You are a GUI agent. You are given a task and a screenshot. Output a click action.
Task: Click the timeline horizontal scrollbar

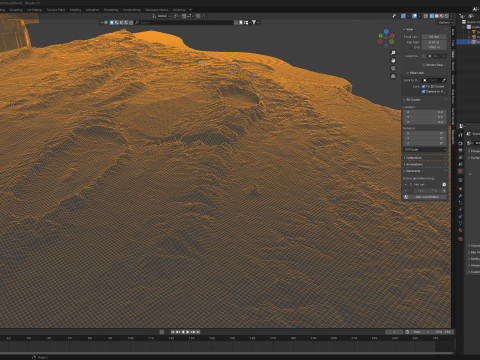tap(227, 353)
